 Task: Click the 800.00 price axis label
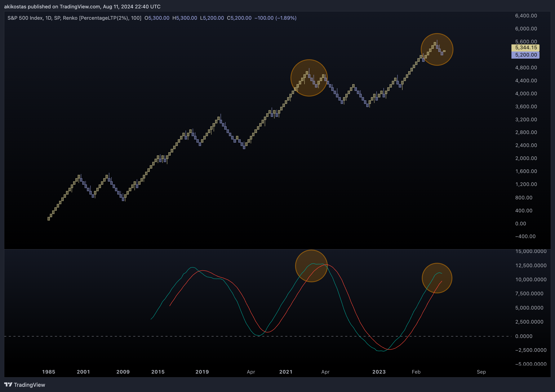point(524,198)
